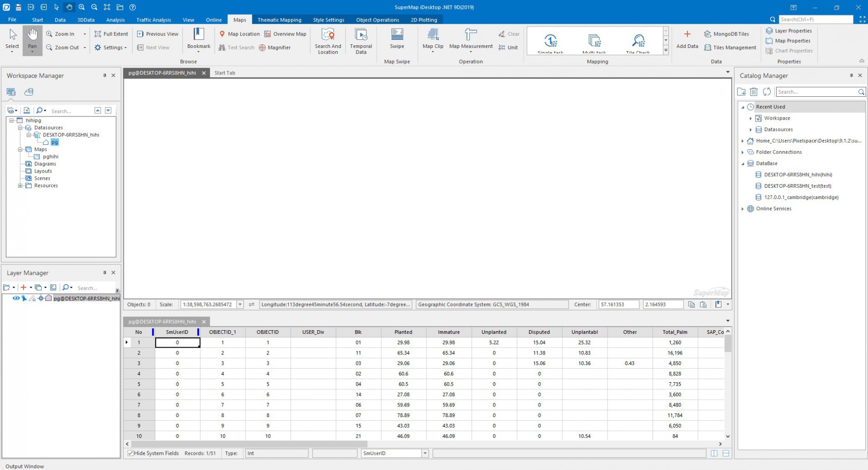Open the Overview Map
Viewport: 868px width, 470px height.
pyautogui.click(x=285, y=34)
